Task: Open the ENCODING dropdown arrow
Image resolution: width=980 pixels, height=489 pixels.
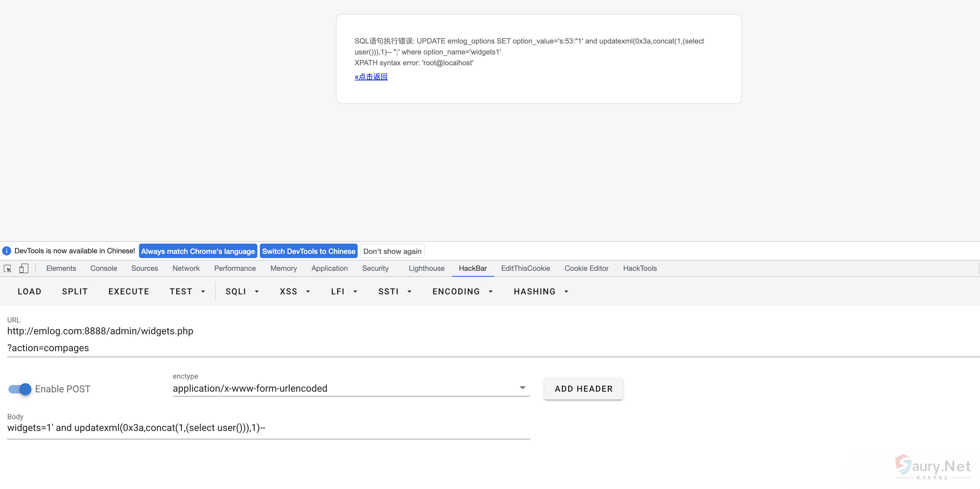Action: (x=490, y=292)
